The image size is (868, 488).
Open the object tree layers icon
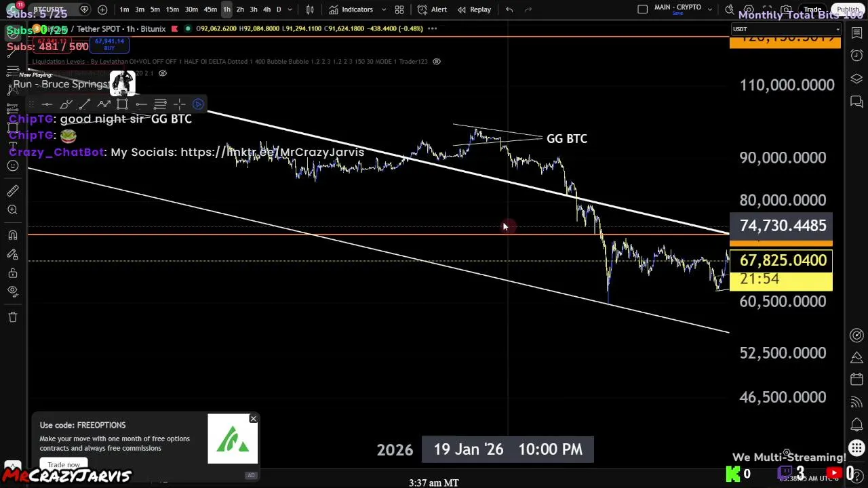(856, 79)
